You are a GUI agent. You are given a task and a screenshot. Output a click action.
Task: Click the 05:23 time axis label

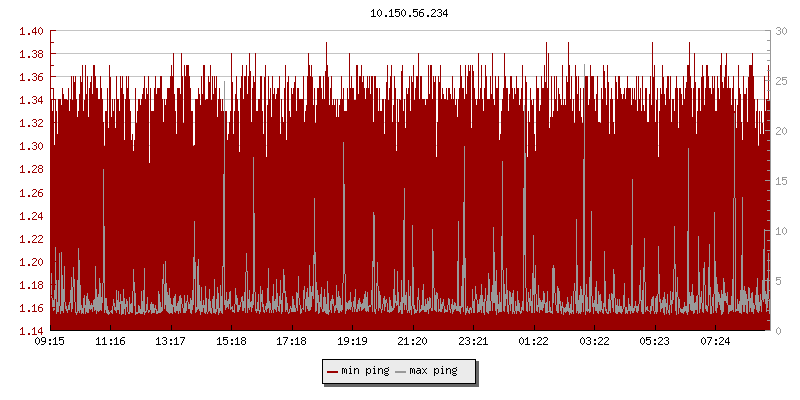[x=655, y=342]
